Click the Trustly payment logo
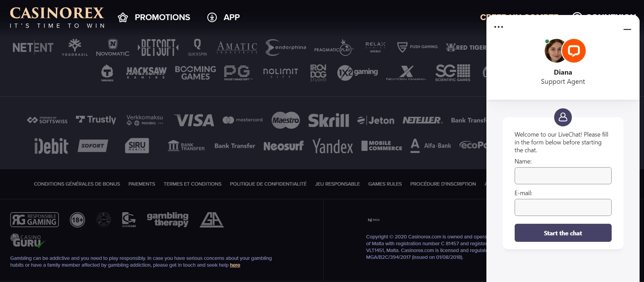The width and height of the screenshot is (644, 282). [96, 120]
